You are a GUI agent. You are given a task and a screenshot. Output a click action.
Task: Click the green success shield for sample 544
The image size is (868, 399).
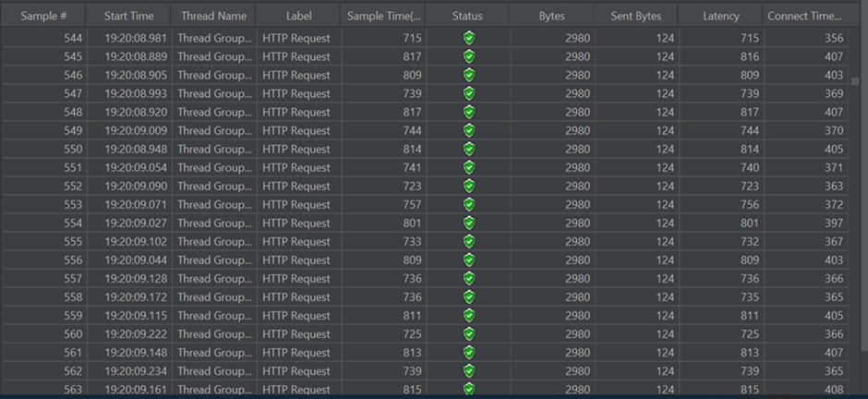(468, 38)
